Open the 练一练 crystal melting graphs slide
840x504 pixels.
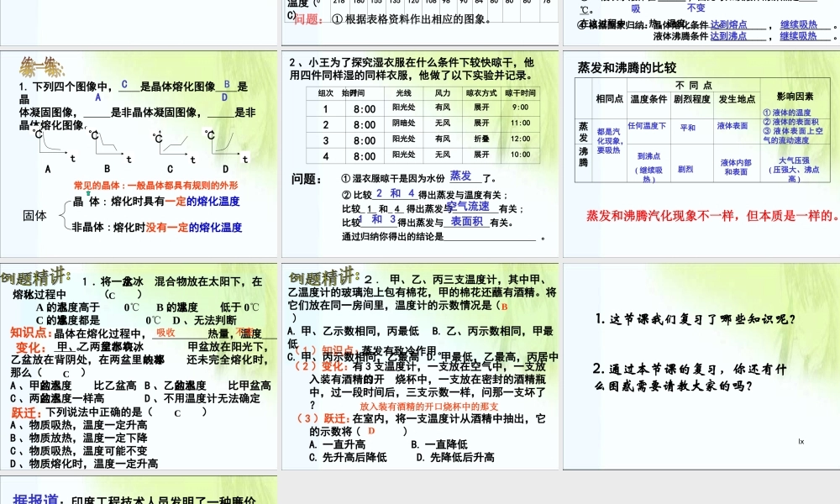139,155
